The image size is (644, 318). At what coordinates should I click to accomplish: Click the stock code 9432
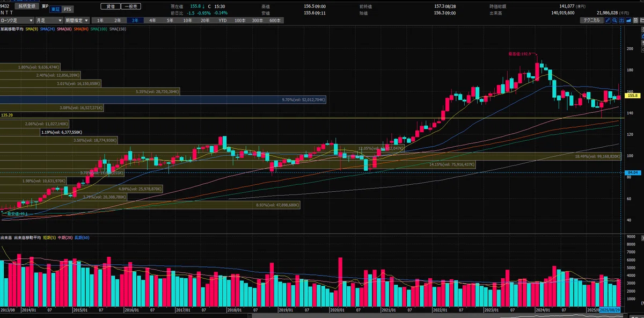[5, 6]
